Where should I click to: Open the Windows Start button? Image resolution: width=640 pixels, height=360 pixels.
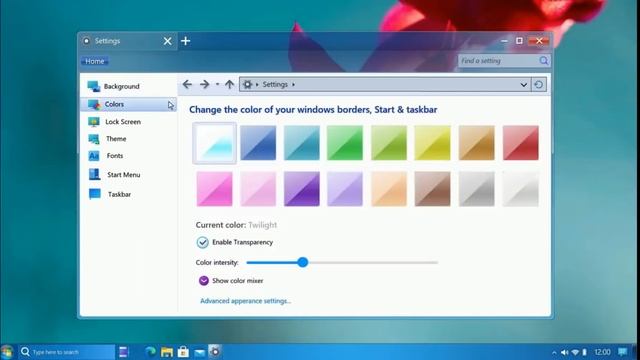[x=7, y=352]
